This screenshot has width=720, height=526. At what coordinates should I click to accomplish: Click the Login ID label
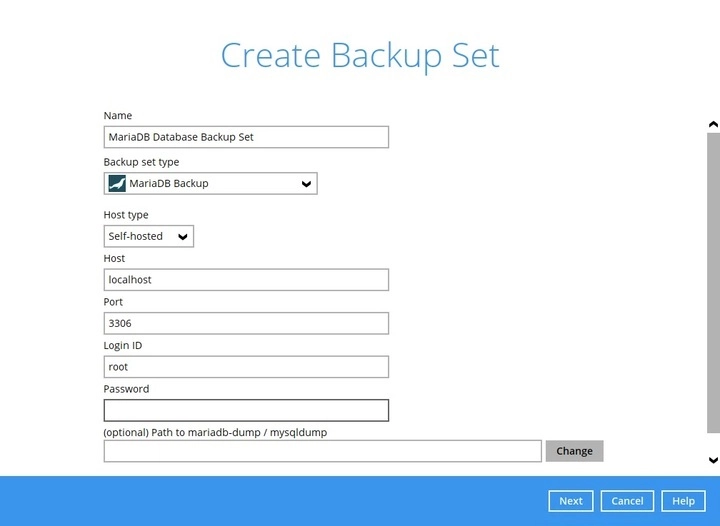tap(123, 345)
